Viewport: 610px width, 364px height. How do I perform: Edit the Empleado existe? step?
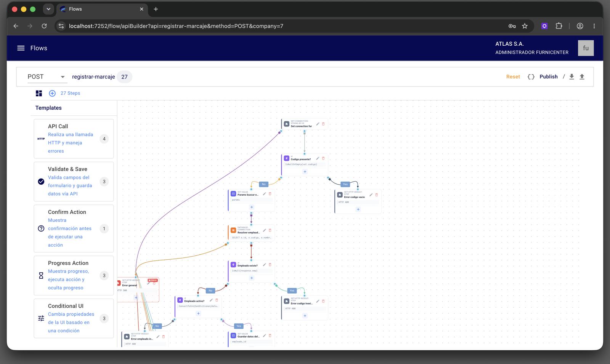(x=264, y=265)
